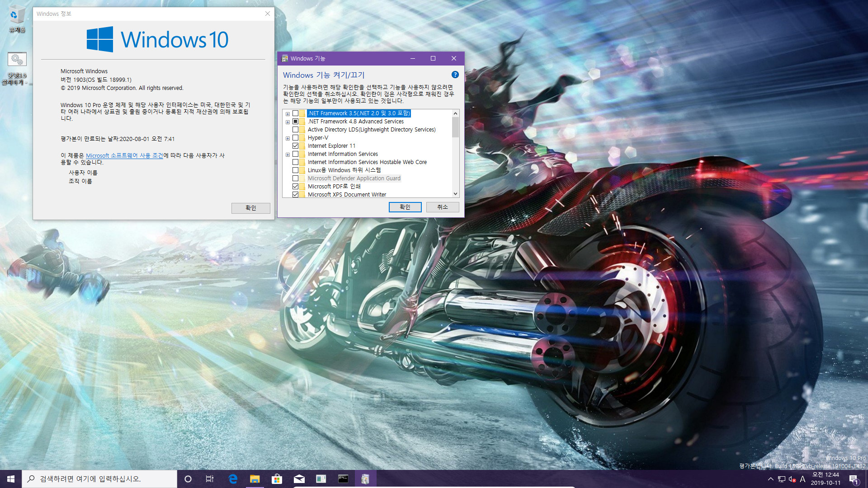Enable the Hyper-V checkbox
The width and height of the screenshot is (868, 488).
click(x=295, y=138)
